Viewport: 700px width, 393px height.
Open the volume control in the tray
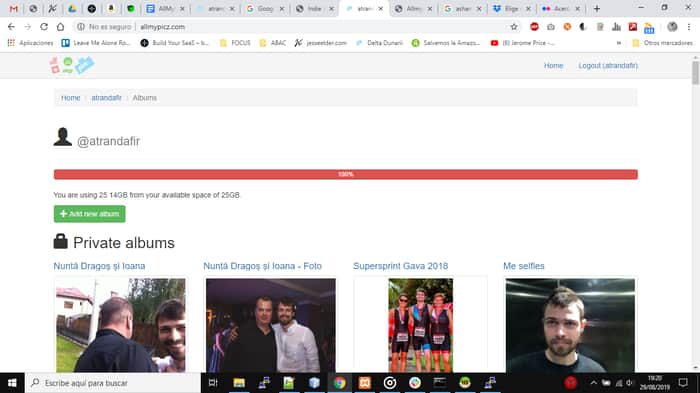629,383
